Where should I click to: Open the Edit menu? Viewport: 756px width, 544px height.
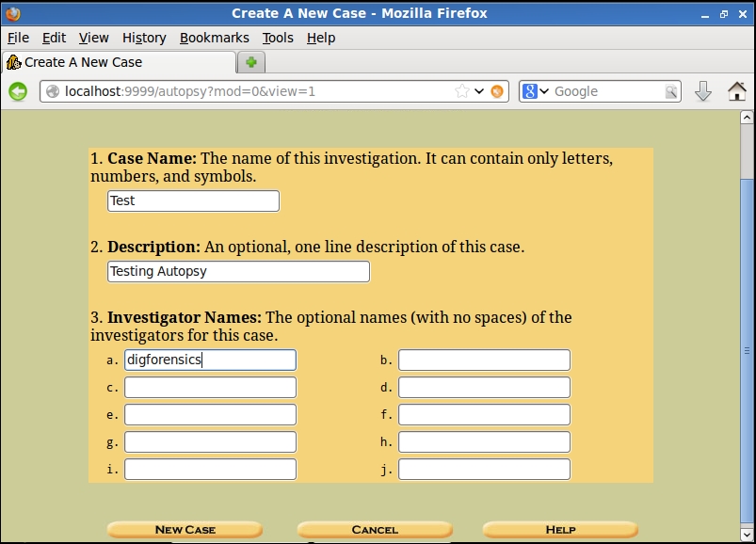(x=54, y=38)
